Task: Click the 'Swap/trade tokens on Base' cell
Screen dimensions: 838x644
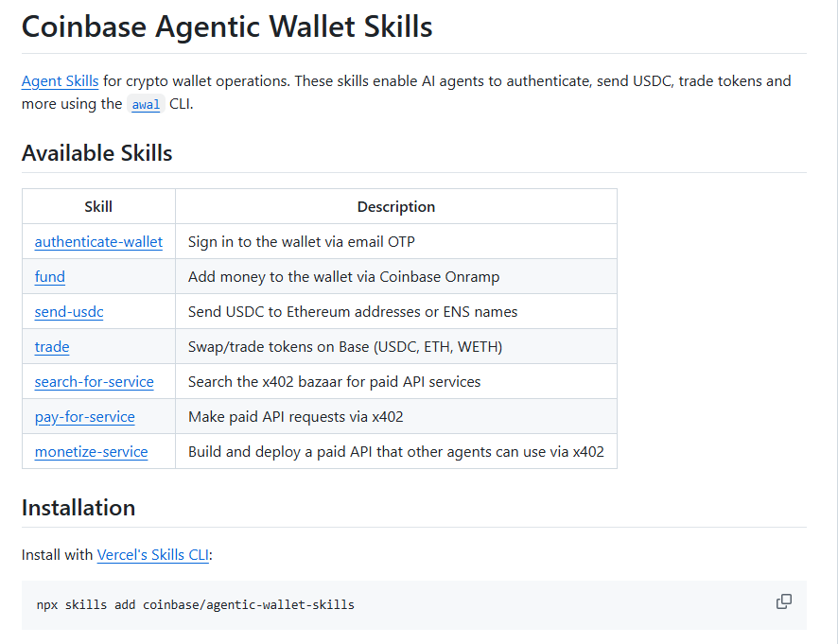Action: [x=396, y=347]
